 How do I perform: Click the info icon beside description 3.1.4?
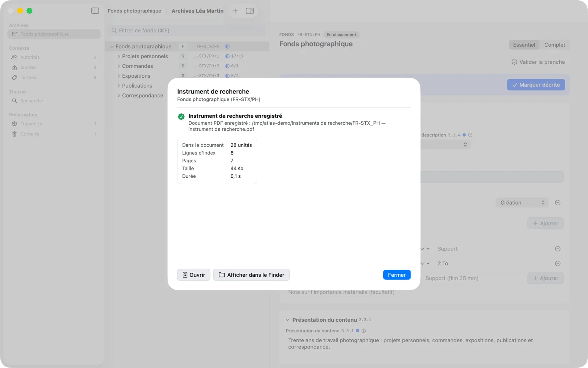click(x=470, y=135)
